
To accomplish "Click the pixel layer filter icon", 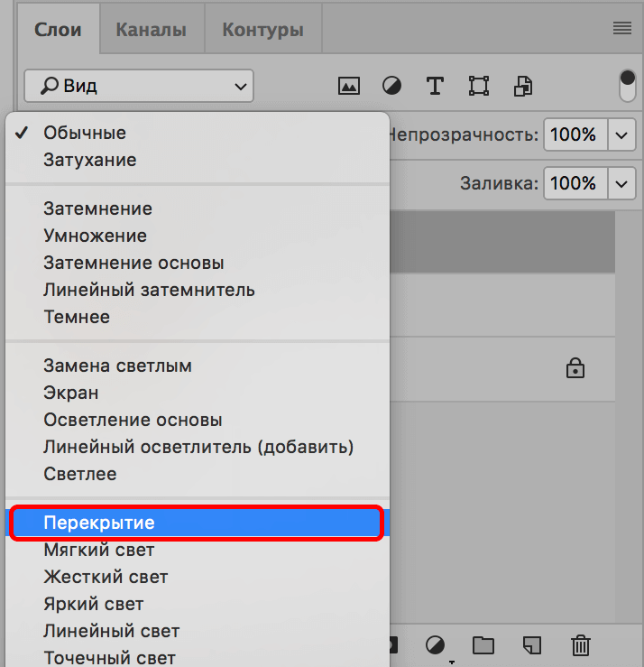I will point(349,86).
